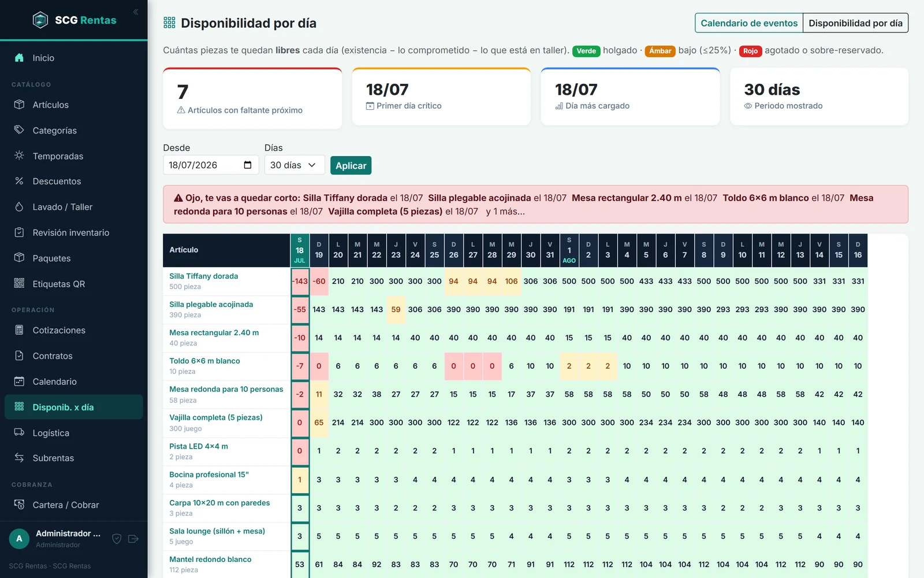The width and height of the screenshot is (924, 578).
Task: Open the Pista LED 4×4 m link
Action: pos(199,446)
